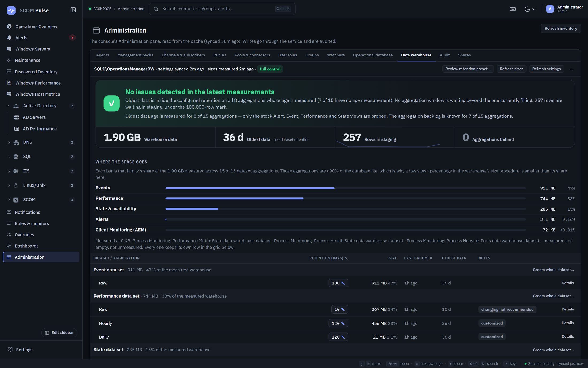
Task: Click the Overrides sliders icon
Action: coord(9,235)
